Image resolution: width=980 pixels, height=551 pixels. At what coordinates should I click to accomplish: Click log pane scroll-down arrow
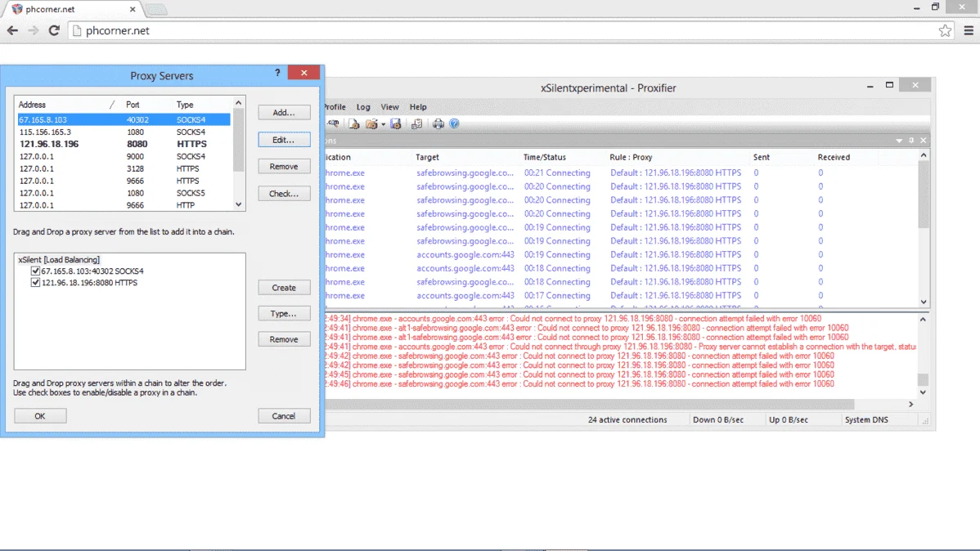pos(923,392)
